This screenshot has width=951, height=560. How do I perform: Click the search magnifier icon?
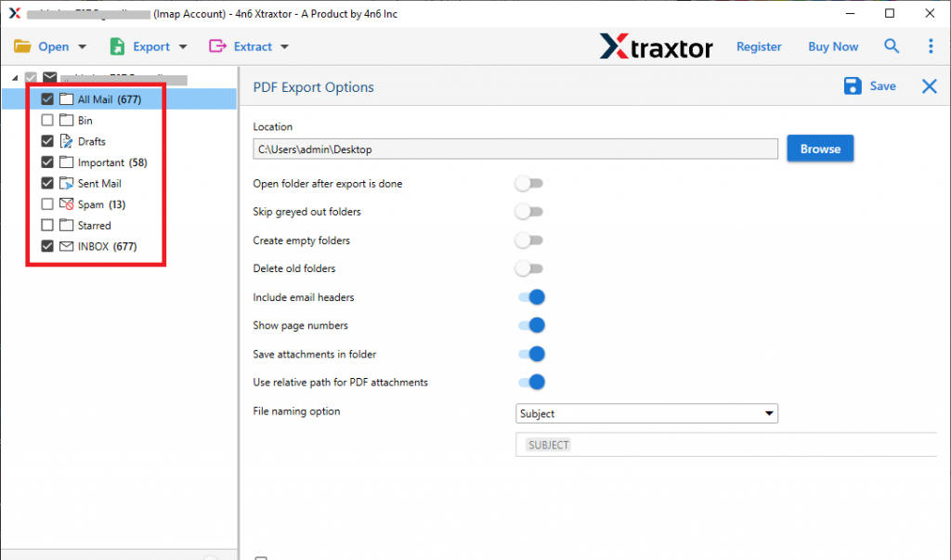click(892, 46)
